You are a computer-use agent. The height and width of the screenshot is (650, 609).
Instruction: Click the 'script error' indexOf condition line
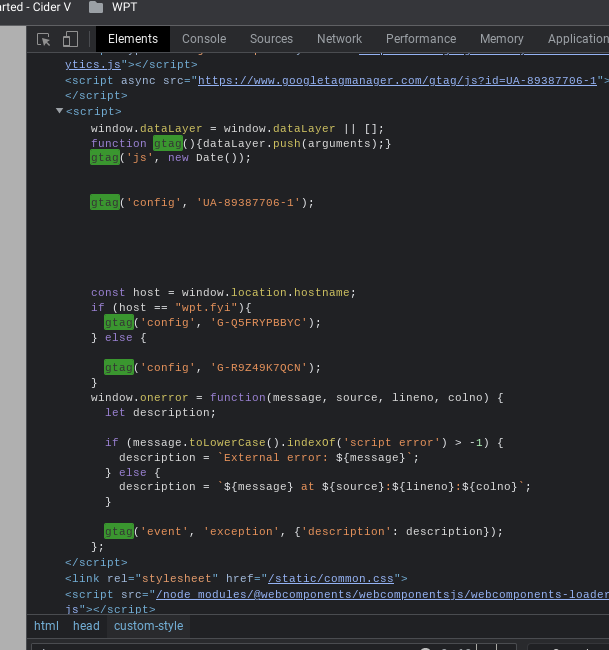[304, 443]
